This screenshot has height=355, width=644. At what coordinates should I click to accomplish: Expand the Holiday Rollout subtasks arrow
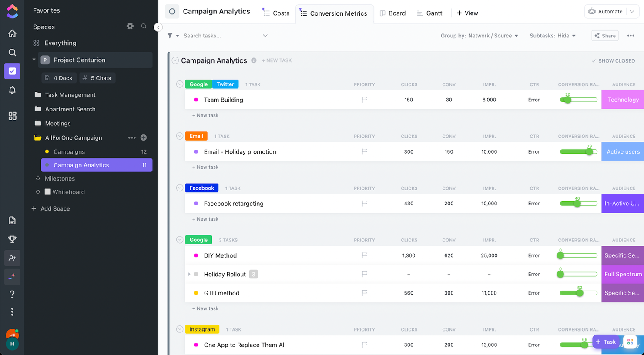[x=189, y=274]
